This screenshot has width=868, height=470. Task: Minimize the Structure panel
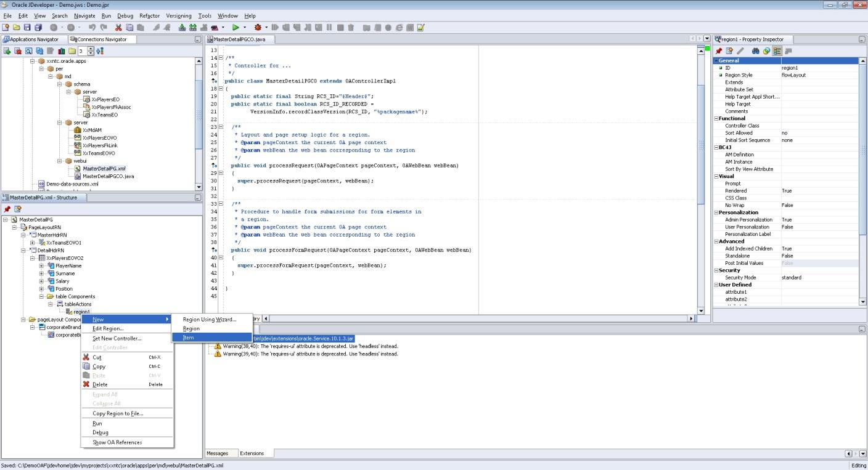click(x=198, y=198)
